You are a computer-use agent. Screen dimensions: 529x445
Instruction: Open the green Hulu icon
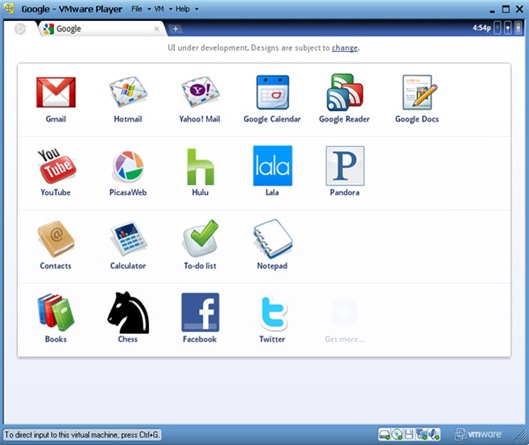point(200,167)
